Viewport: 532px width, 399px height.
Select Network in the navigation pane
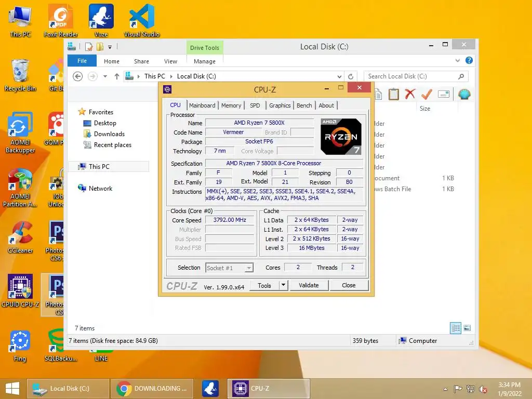pyautogui.click(x=100, y=188)
